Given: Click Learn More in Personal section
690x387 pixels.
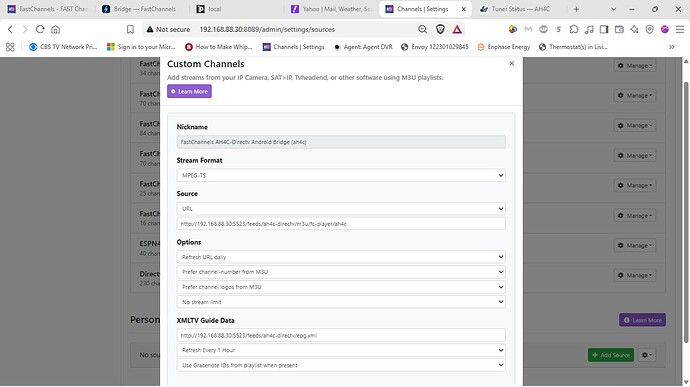Looking at the screenshot, I should tap(642, 320).
